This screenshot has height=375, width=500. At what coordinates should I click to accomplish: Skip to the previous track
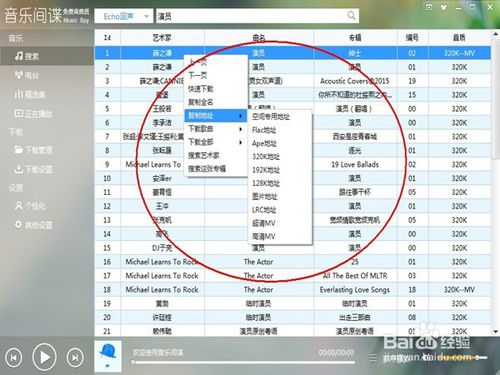coord(14,358)
